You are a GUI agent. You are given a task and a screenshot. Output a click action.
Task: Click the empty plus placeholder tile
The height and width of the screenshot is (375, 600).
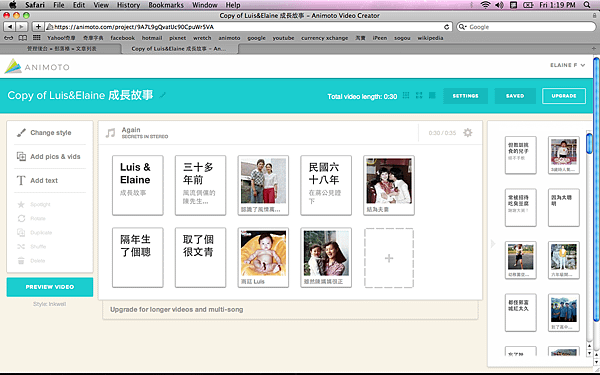click(389, 258)
